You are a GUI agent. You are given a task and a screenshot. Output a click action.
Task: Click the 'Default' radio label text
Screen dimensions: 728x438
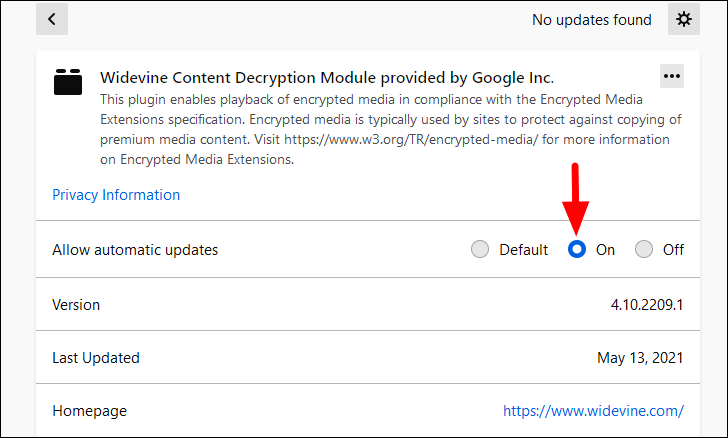tap(523, 250)
